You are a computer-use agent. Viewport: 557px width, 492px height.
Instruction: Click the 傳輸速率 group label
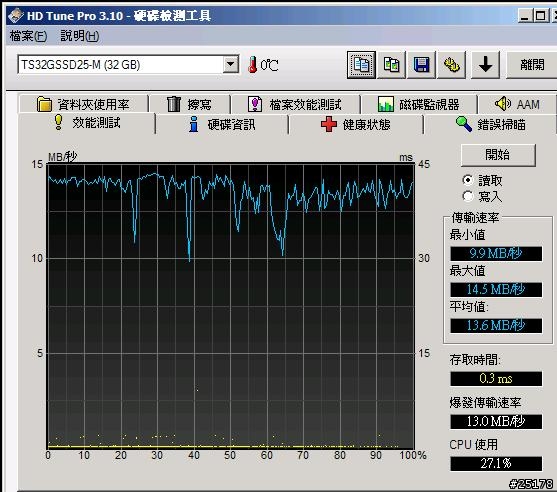[475, 217]
